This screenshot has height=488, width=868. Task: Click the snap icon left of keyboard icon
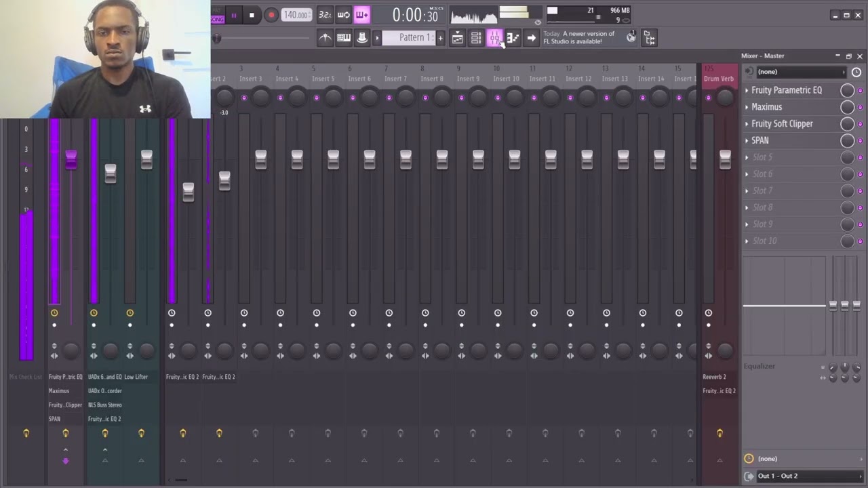pos(325,38)
